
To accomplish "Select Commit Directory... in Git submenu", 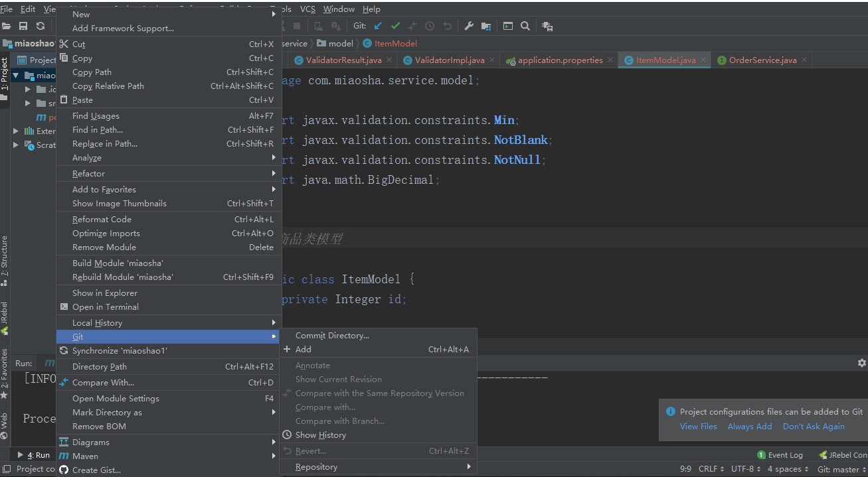I will coord(377,335).
